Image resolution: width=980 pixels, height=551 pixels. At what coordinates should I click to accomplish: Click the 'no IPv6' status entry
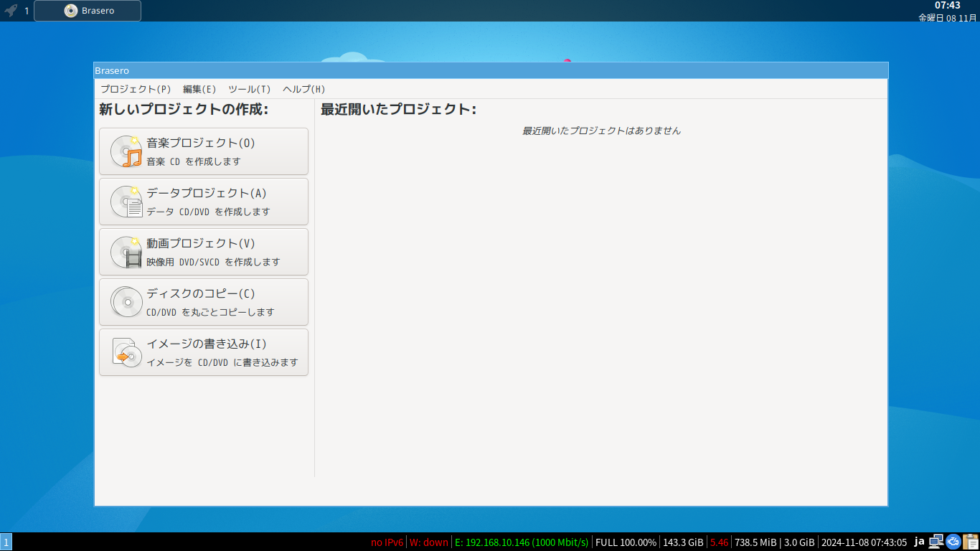(387, 542)
